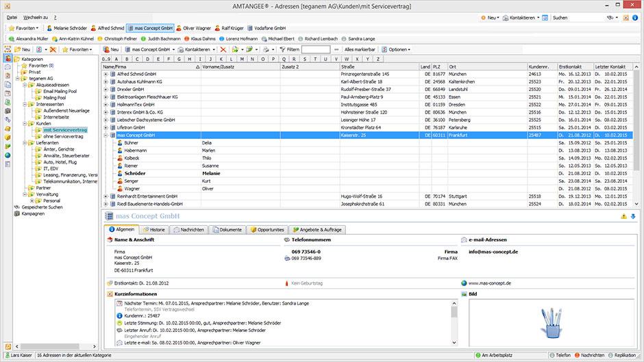
Task: Collapse the teganem AG tree node
Action: click(x=17, y=79)
